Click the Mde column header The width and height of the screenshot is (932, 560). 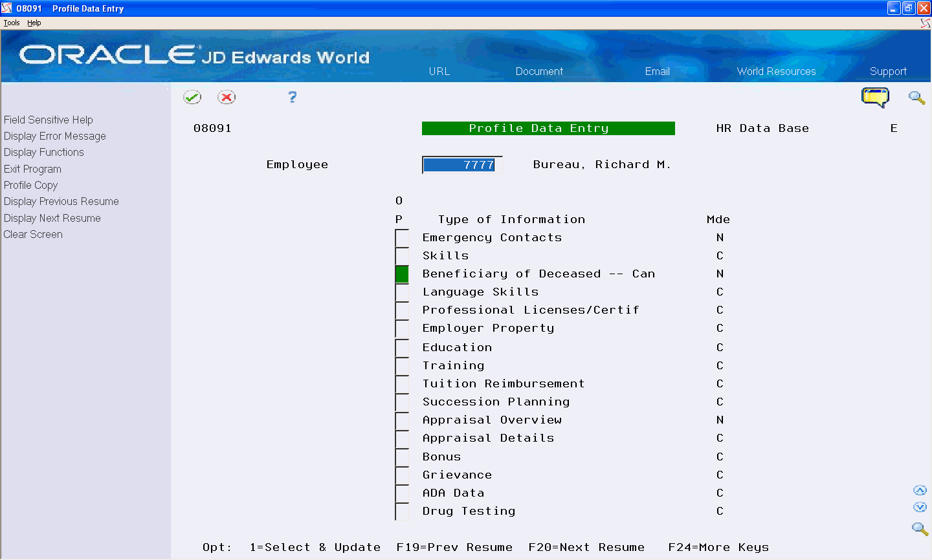[718, 220]
